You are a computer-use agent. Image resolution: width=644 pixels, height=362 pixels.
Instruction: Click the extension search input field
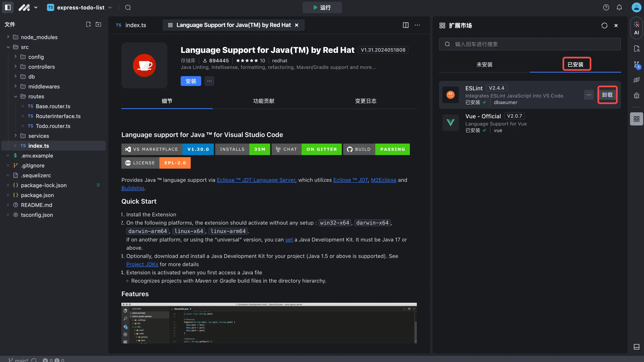coord(530,44)
